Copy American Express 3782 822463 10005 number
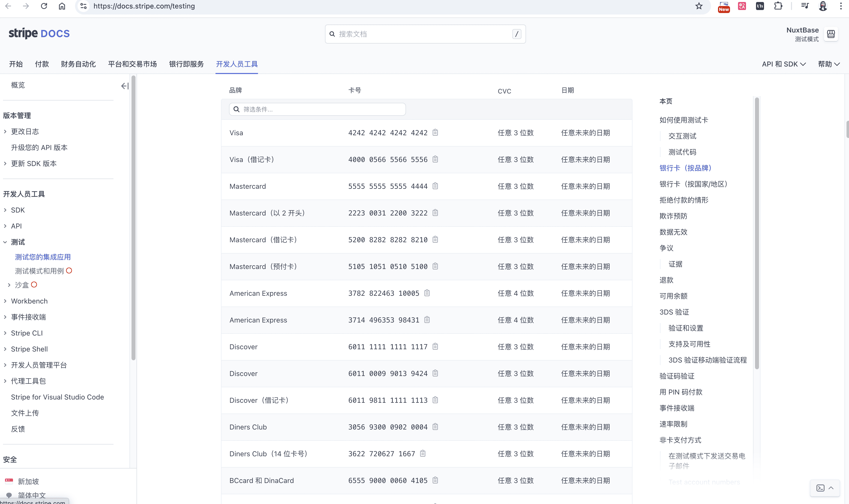The height and width of the screenshot is (504, 849). pos(427,293)
